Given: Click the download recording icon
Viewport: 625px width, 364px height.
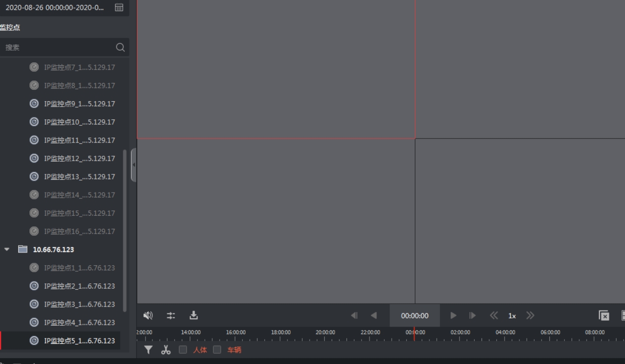Looking at the screenshot, I should coord(194,315).
